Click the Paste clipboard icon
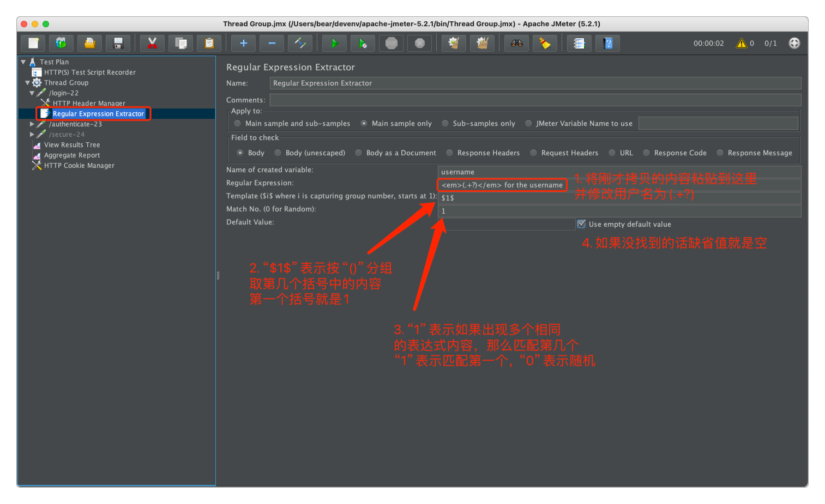Screen dimensions: 825x504 click(209, 43)
